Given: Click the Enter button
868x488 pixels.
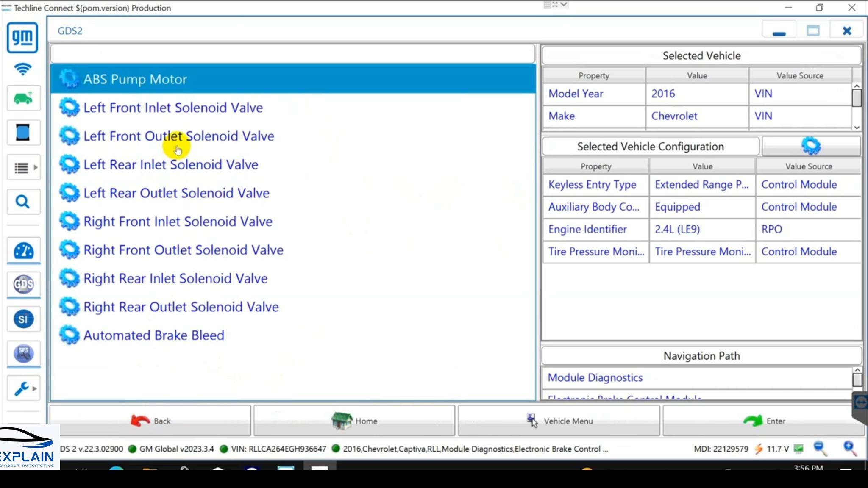Looking at the screenshot, I should [764, 421].
